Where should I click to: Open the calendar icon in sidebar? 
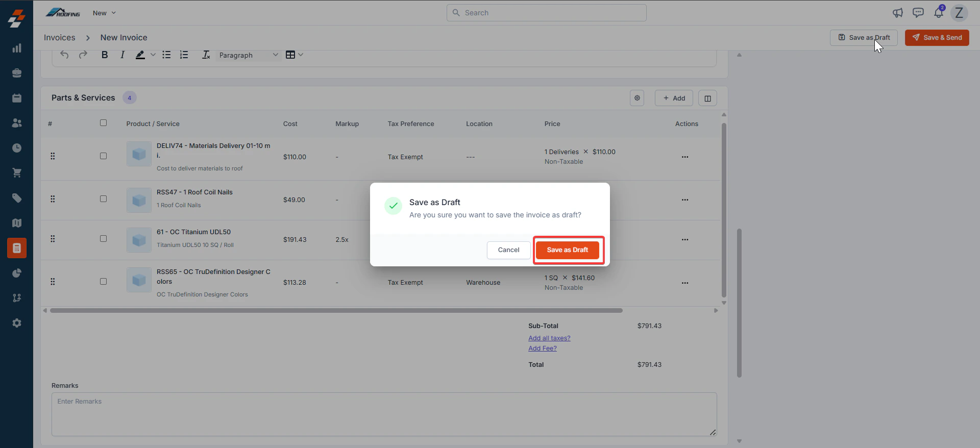(x=17, y=98)
